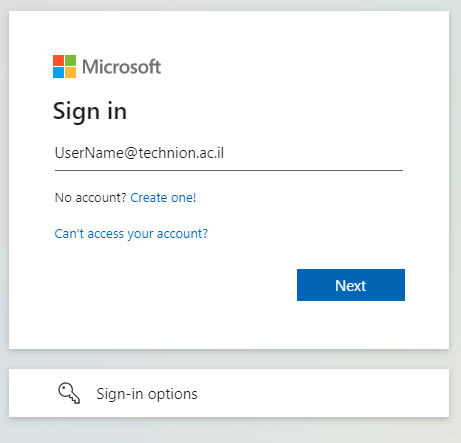Click the blue Next button
The height and width of the screenshot is (443, 461).
(x=351, y=285)
